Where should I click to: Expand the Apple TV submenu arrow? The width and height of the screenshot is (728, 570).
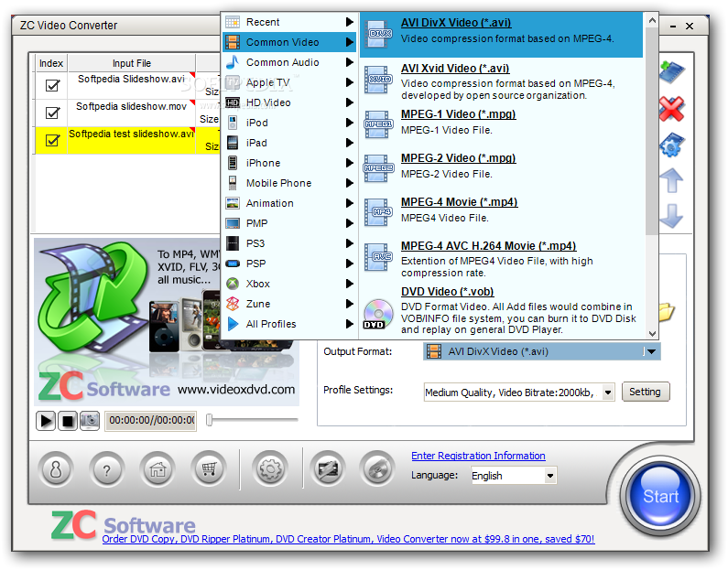coord(350,82)
